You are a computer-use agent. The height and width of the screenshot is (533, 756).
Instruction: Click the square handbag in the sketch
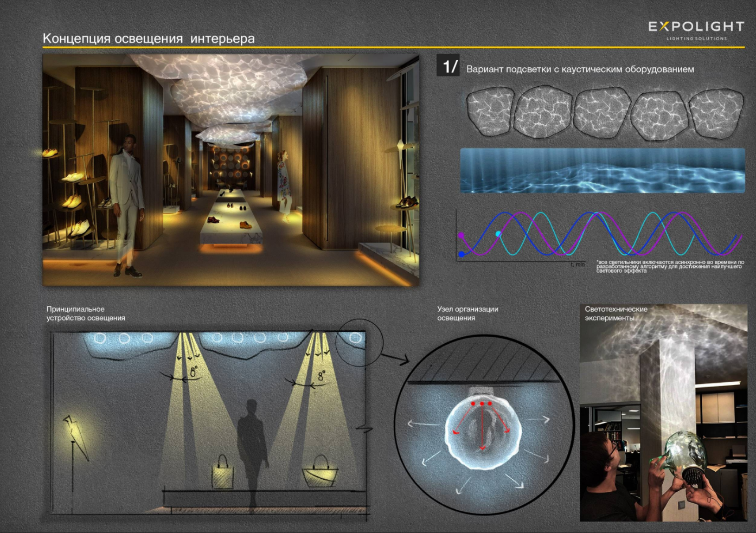pos(222,473)
